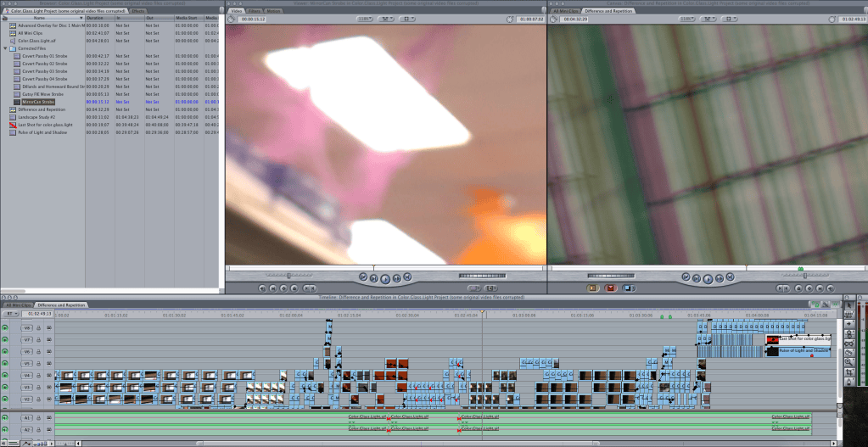Viewport: 868px width, 447px height.
Task: Click Play In to Out in Viewer
Action: 375,277
